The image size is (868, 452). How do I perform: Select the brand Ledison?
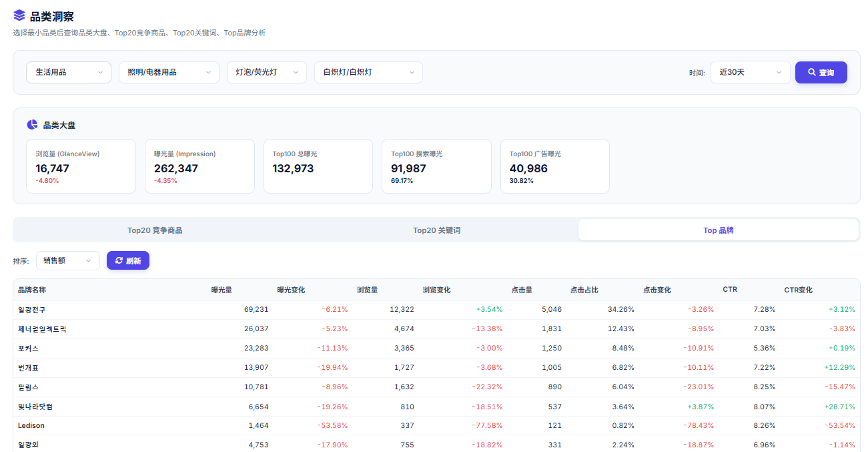coord(31,425)
